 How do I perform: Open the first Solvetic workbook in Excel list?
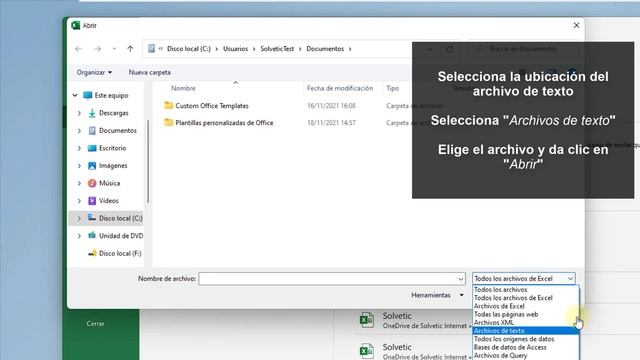click(x=412, y=320)
